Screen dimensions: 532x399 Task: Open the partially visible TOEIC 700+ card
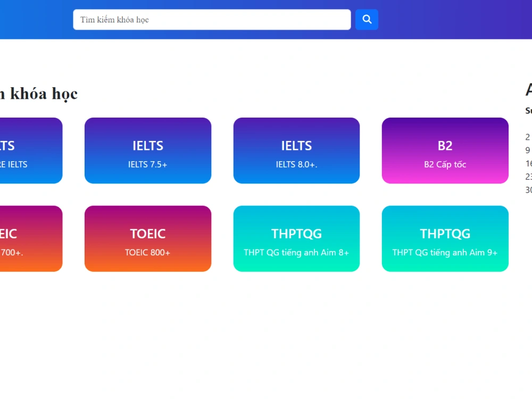tap(31, 238)
